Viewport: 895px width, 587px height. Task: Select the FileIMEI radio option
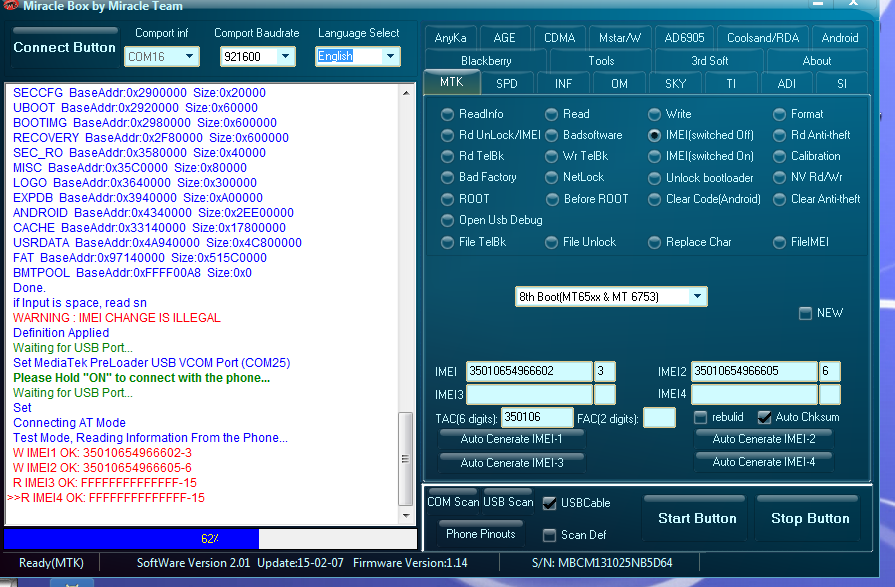780,242
